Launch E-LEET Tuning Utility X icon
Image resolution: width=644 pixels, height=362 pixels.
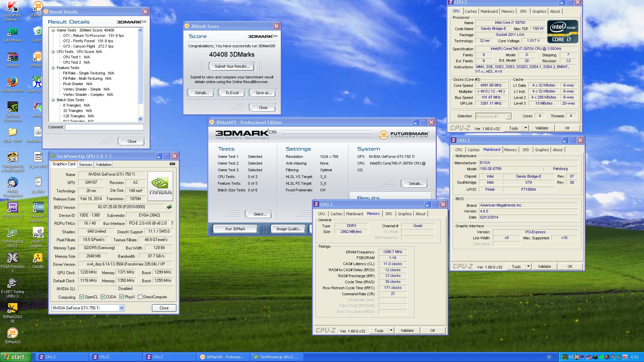(x=13, y=288)
